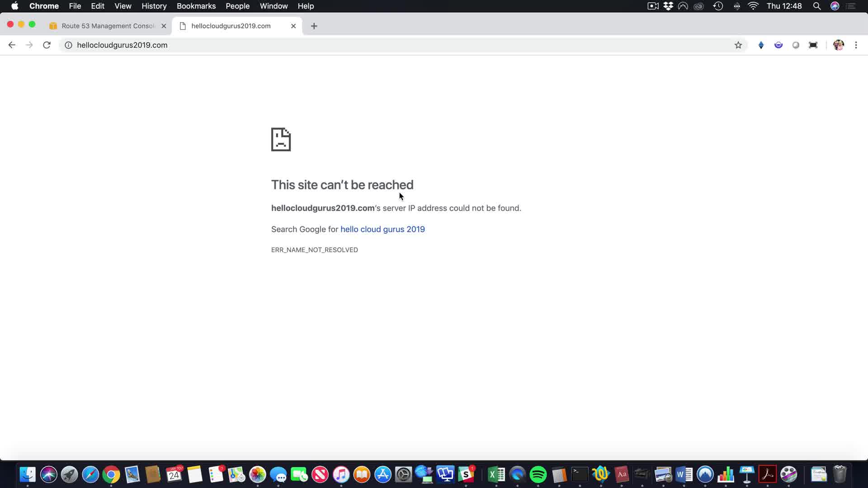Bookmark this page with star icon
Image resolution: width=868 pixels, height=488 pixels.
pyautogui.click(x=738, y=45)
